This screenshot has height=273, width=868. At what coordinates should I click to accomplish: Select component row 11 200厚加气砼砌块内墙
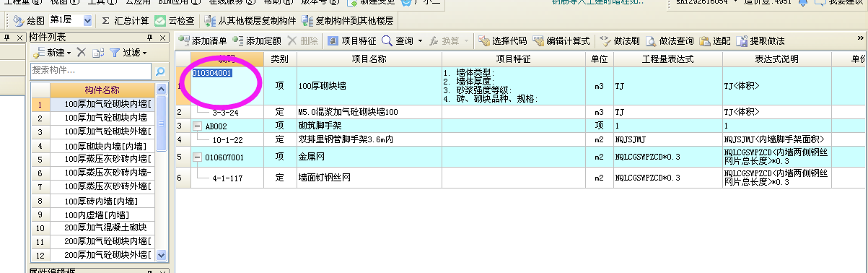[x=102, y=241]
